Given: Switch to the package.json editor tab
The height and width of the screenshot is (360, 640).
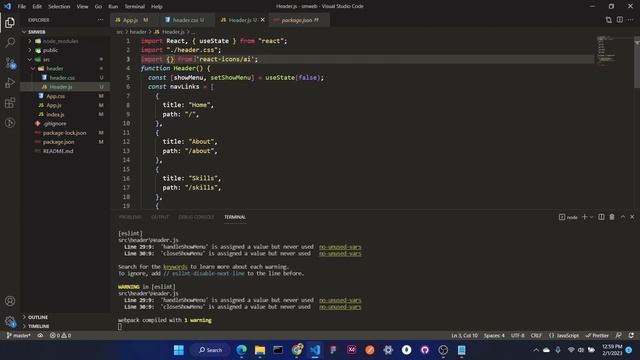Looking at the screenshot, I should (299, 20).
